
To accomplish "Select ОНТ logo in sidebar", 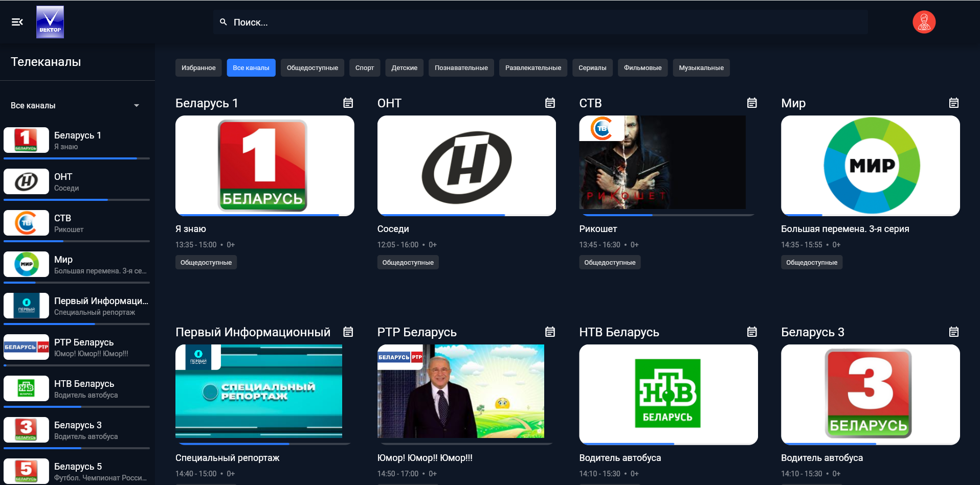I will point(26,181).
